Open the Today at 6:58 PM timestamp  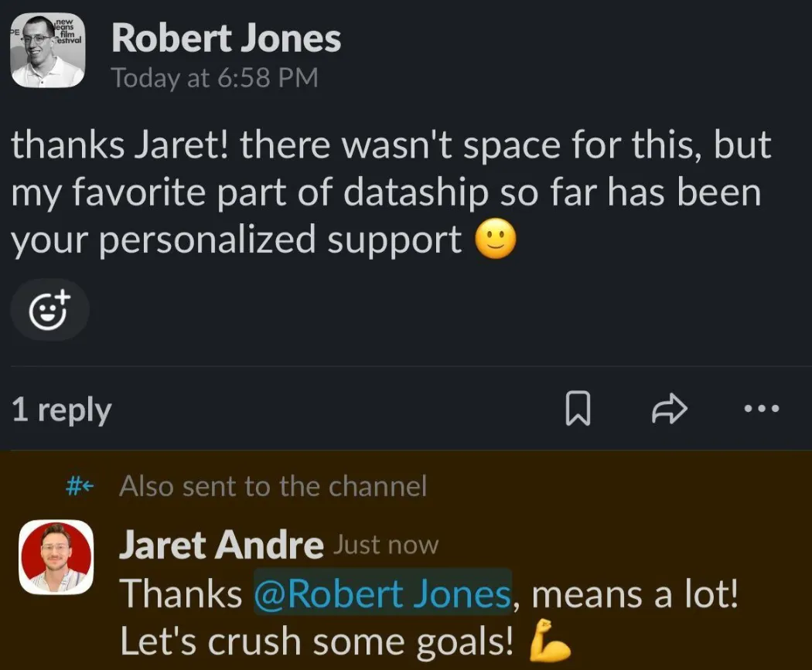click(215, 78)
